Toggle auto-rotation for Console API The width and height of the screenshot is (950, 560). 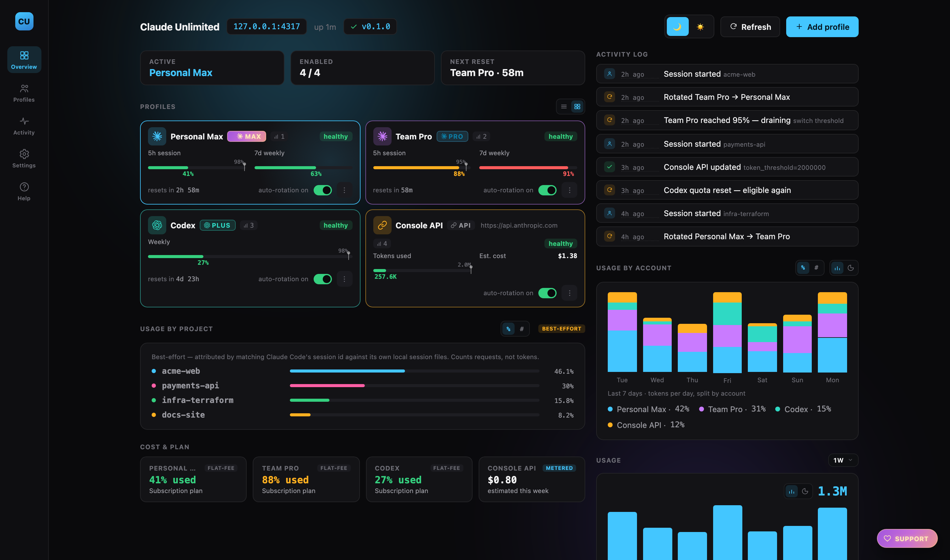pyautogui.click(x=547, y=293)
